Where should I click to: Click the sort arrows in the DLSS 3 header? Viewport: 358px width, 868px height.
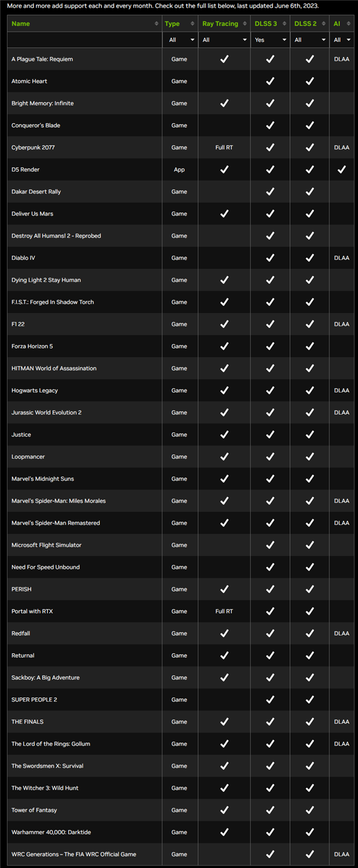[285, 24]
